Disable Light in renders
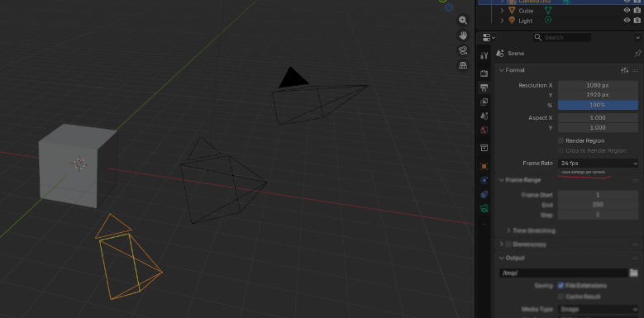 [637, 20]
